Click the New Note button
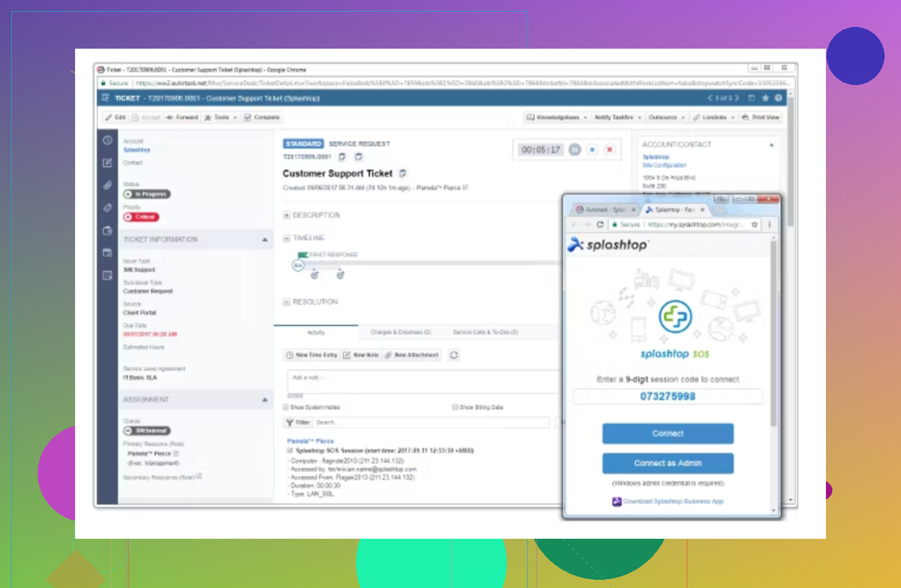The width and height of the screenshot is (901, 588). pyautogui.click(x=361, y=355)
